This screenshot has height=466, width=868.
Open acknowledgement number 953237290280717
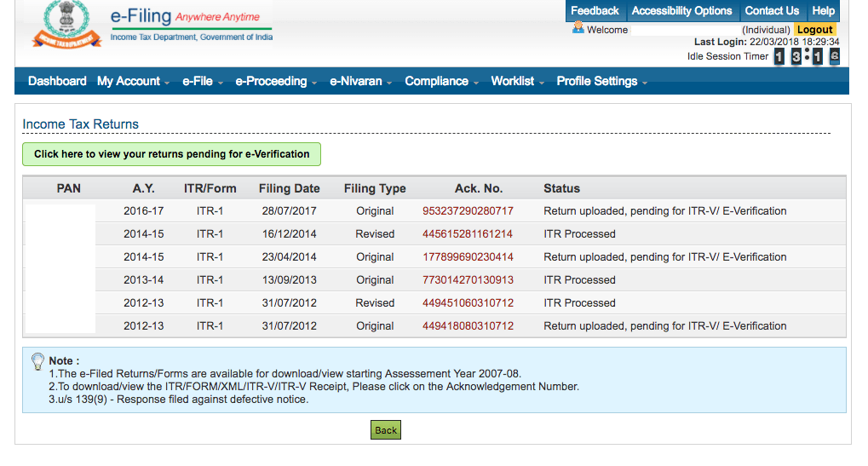click(468, 211)
